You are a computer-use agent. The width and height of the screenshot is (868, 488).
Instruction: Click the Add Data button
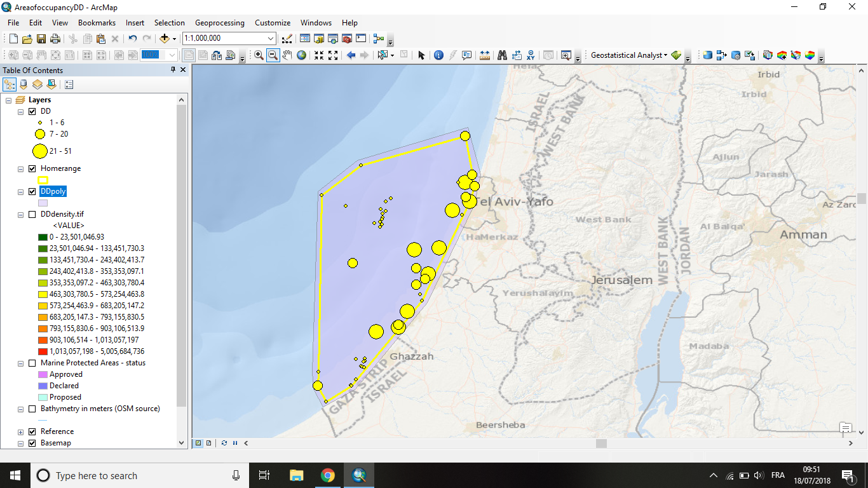(165, 39)
